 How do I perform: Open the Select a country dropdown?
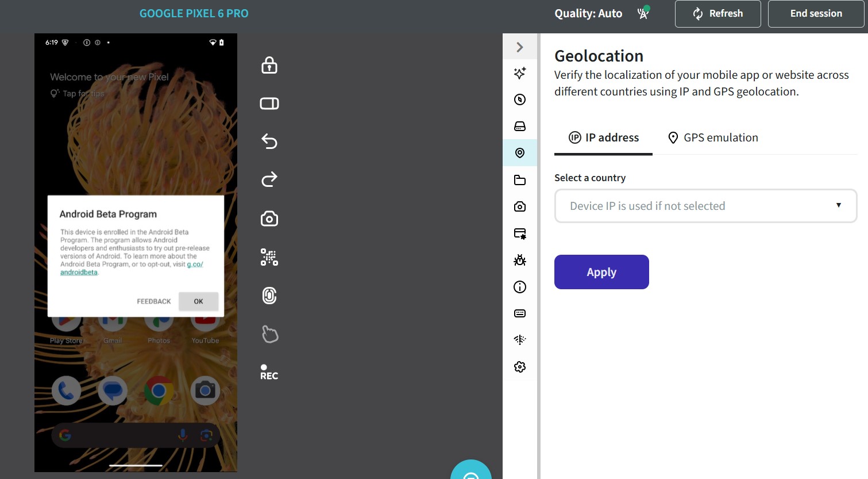705,206
